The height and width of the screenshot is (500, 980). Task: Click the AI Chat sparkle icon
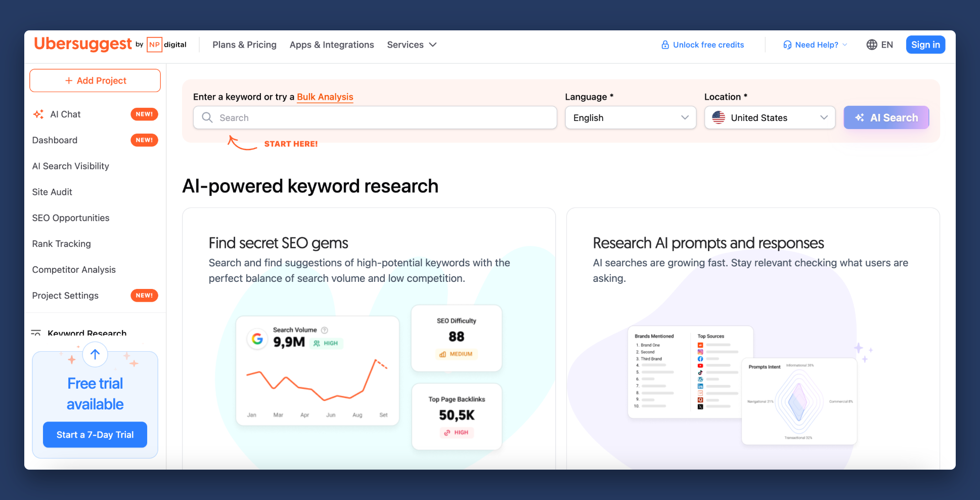click(x=38, y=114)
